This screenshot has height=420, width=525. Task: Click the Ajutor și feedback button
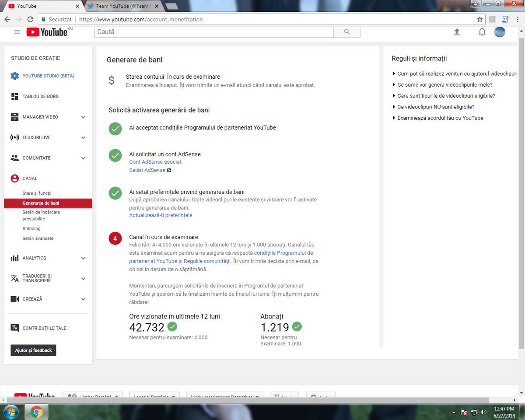pos(33,350)
